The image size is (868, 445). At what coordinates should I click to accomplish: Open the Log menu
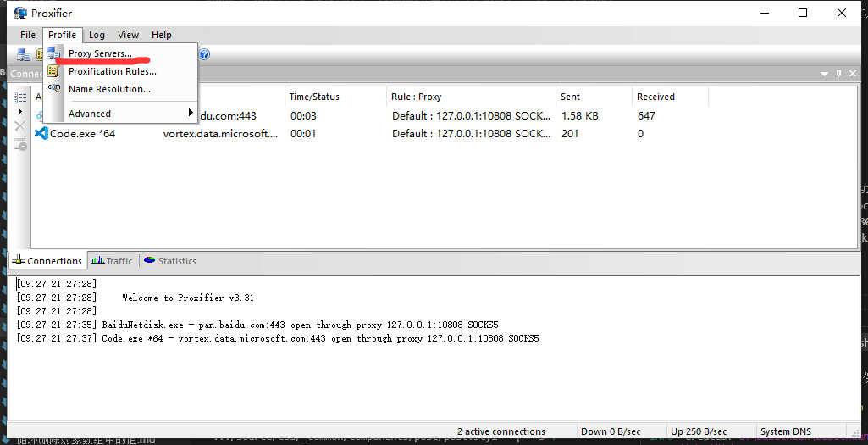pyautogui.click(x=97, y=35)
